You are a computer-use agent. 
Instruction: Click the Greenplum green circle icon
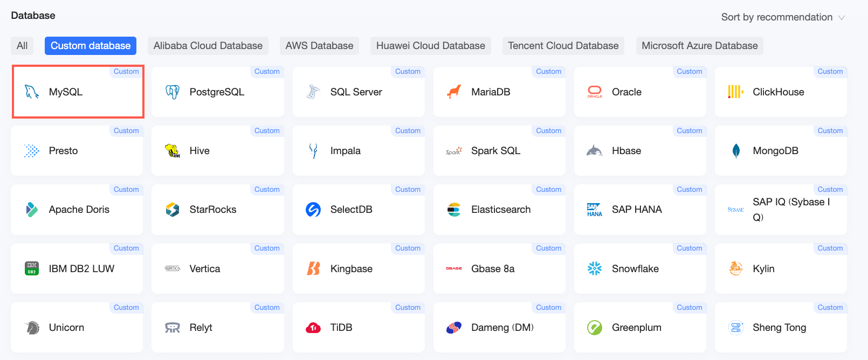(595, 328)
